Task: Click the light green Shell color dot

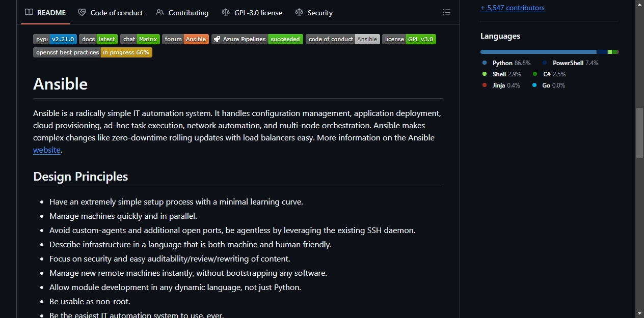Action: coord(485,74)
